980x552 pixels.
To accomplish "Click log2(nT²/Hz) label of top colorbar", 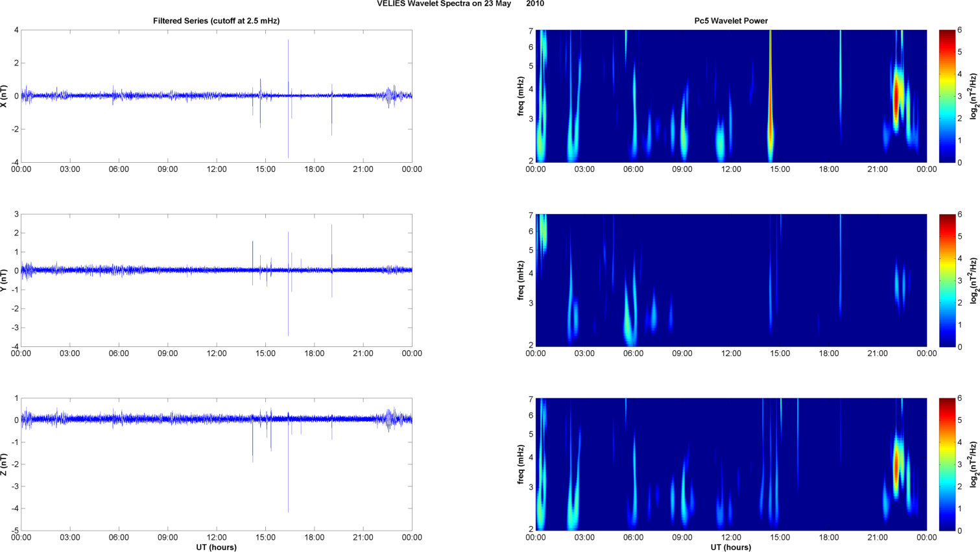I will click(974, 96).
